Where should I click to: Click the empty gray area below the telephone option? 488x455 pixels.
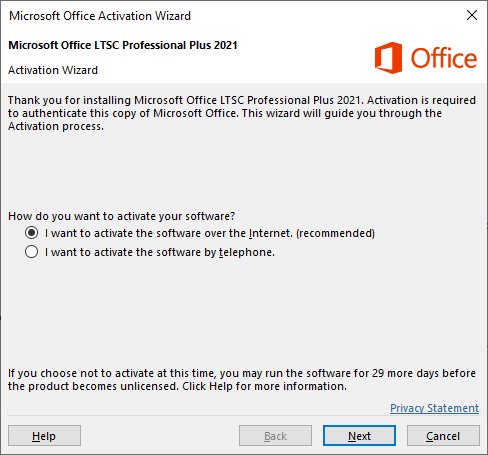tap(243, 310)
